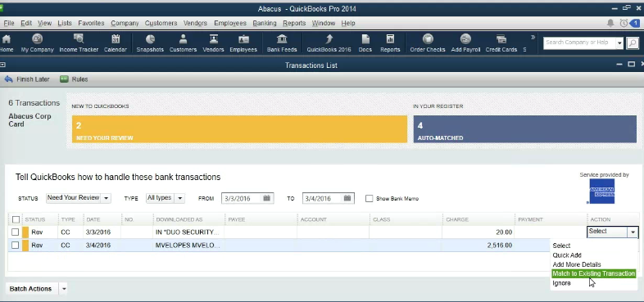644x302 pixels.
Task: Open the Vendors menu in menu bar
Action: click(195, 24)
